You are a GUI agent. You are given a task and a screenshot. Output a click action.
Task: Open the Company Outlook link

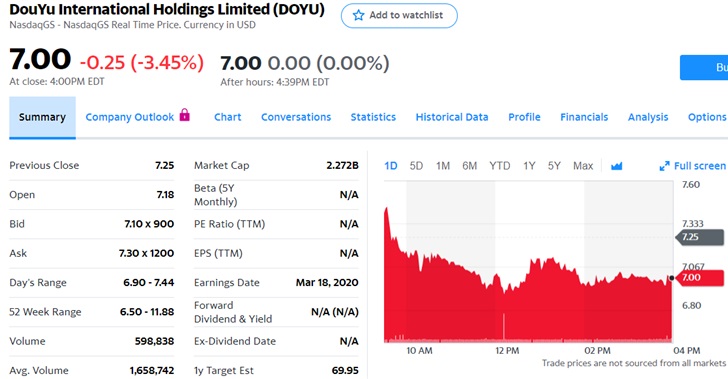(130, 117)
